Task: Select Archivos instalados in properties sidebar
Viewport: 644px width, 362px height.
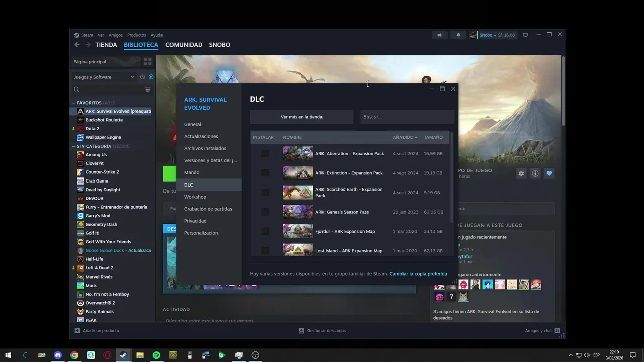Action: coord(209,148)
